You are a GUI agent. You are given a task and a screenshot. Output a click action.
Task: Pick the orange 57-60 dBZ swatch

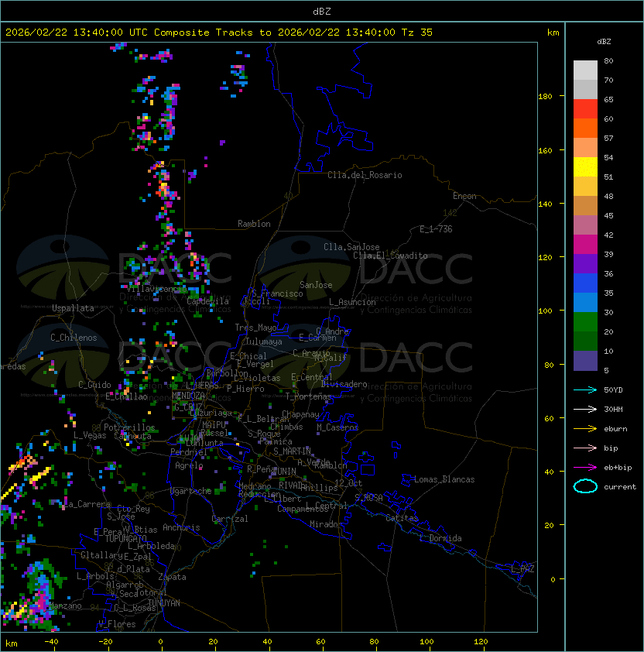tap(585, 128)
